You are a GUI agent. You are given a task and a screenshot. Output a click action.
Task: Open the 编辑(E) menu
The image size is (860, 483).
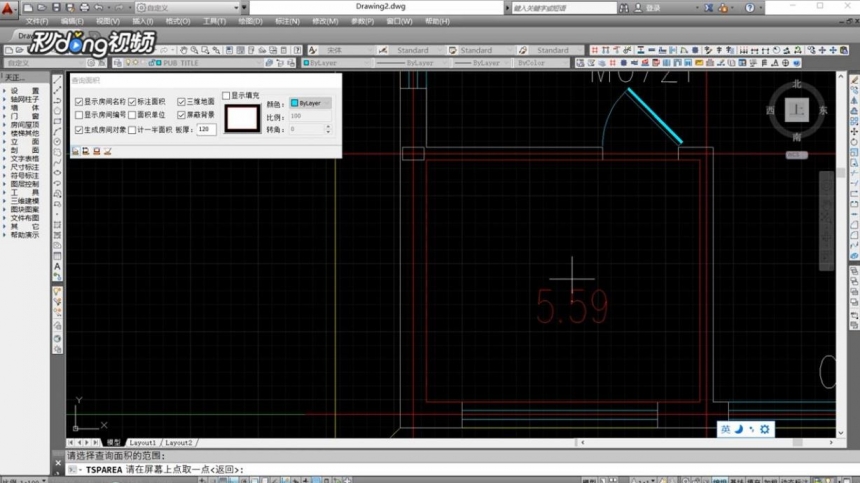(72, 21)
